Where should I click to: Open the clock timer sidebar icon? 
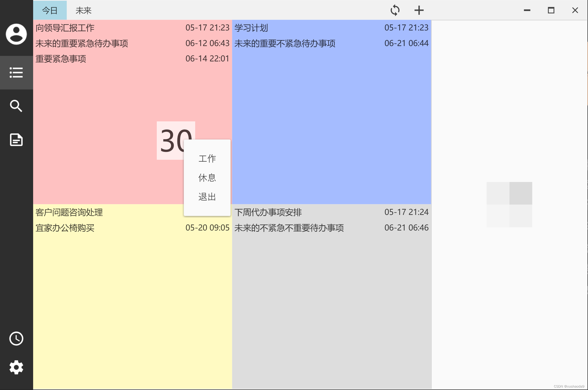pos(16,338)
